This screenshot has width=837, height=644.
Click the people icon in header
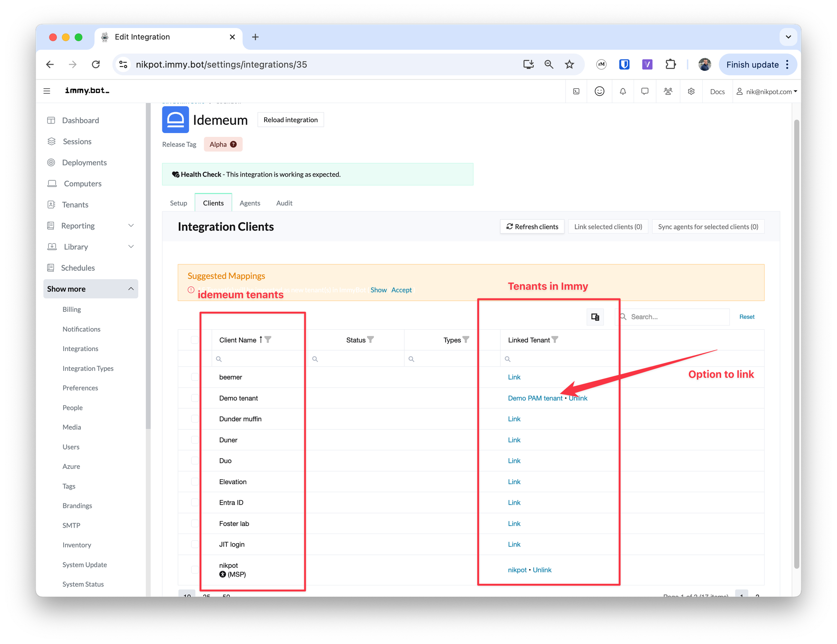(668, 91)
